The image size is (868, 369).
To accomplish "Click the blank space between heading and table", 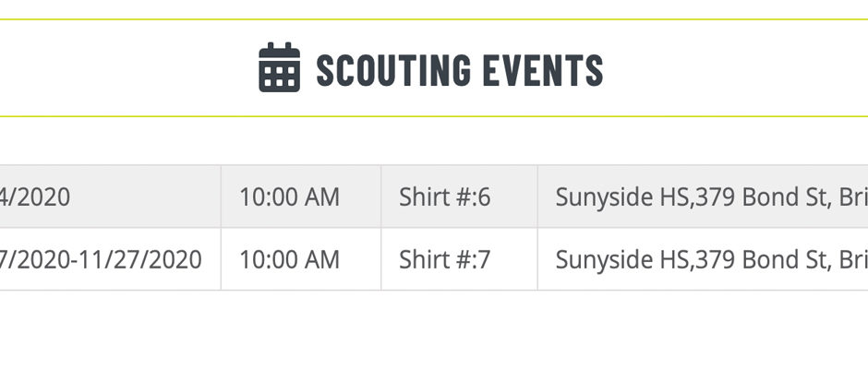I will 434,141.
